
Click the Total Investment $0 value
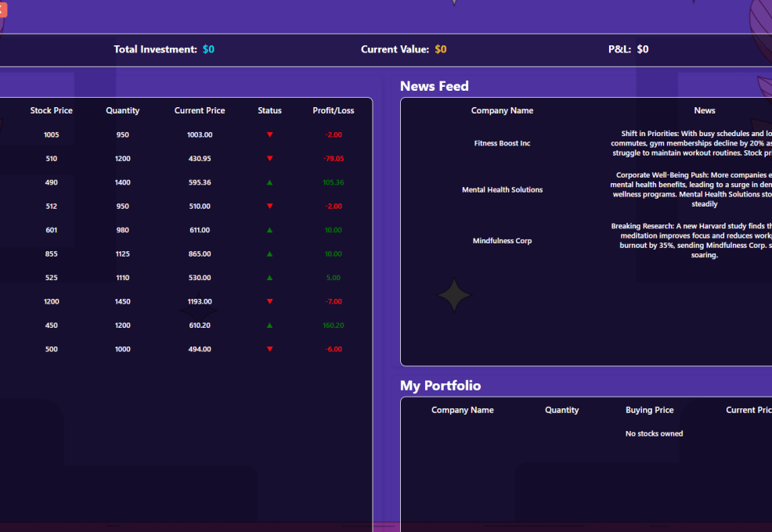coord(208,49)
